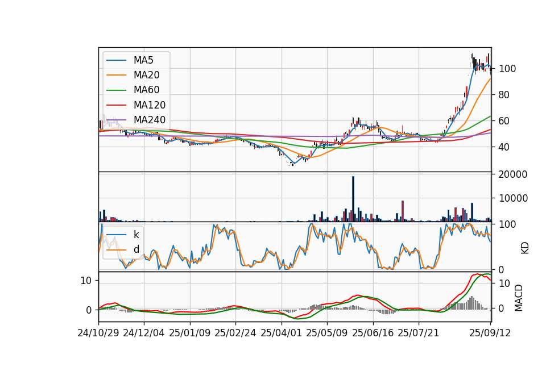Click the MA60 legend label
The height and width of the screenshot is (392, 546).
click(x=146, y=90)
